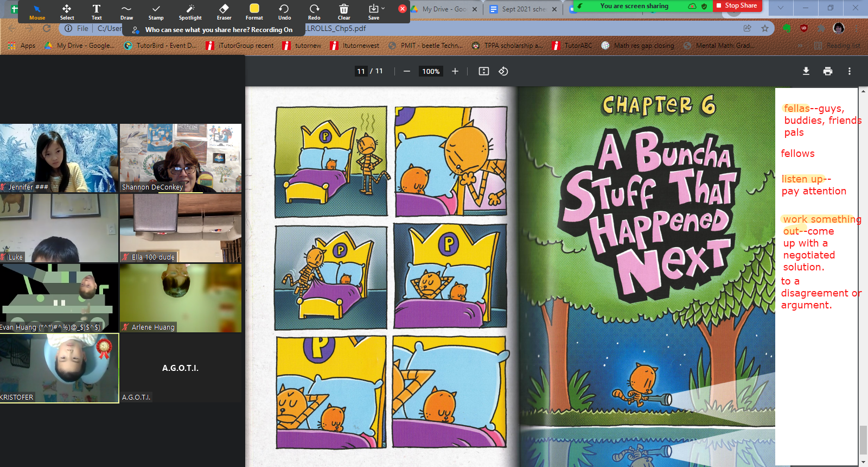Open TutorBird - Event D... bookmark
Viewport: 868px width, 467px height.
161,46
